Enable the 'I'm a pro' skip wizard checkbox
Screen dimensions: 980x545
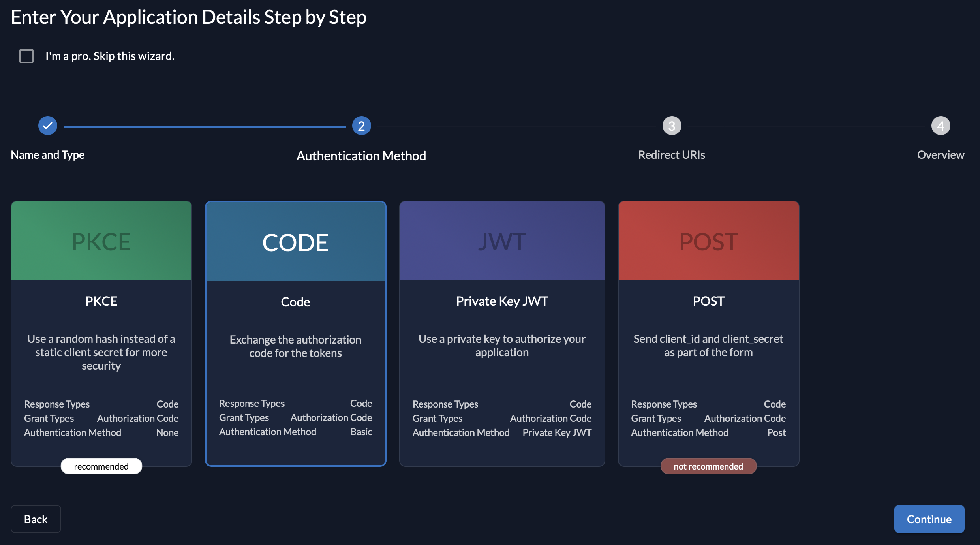26,56
